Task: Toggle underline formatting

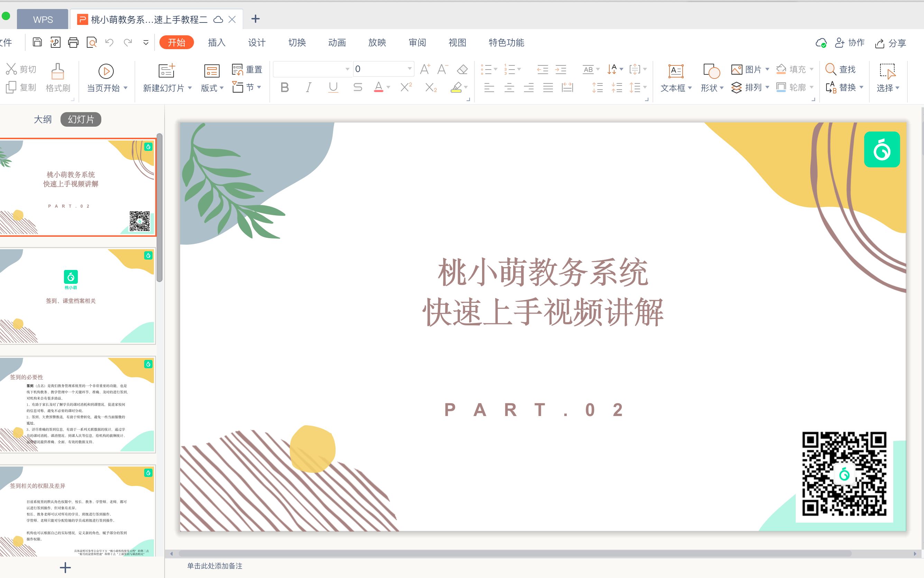Action: coord(333,88)
